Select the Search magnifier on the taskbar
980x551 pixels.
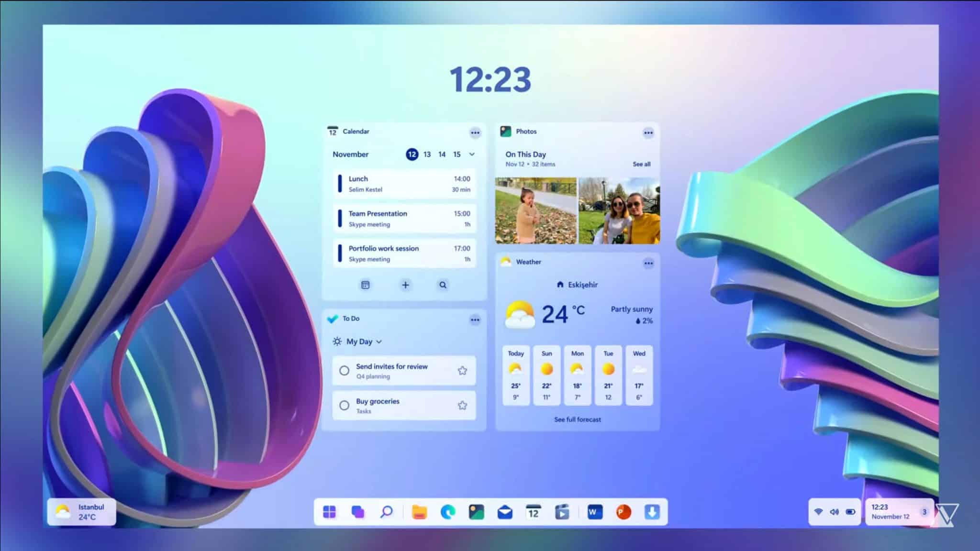coord(386,512)
